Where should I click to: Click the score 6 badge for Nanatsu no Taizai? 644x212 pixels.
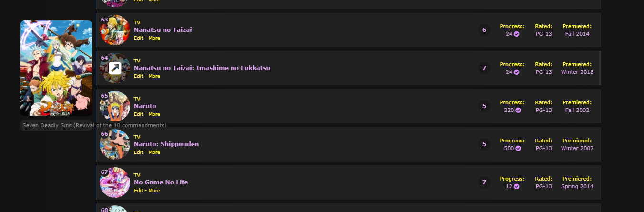pyautogui.click(x=484, y=30)
